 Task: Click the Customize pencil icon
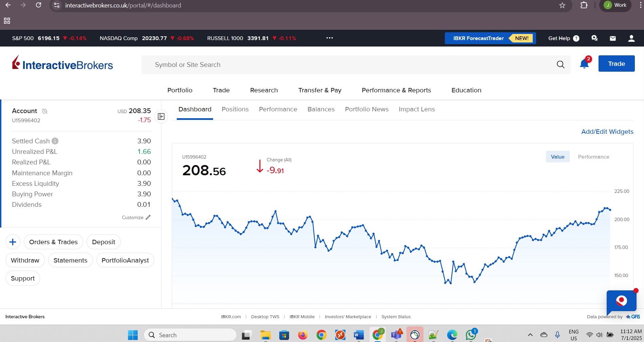click(148, 217)
